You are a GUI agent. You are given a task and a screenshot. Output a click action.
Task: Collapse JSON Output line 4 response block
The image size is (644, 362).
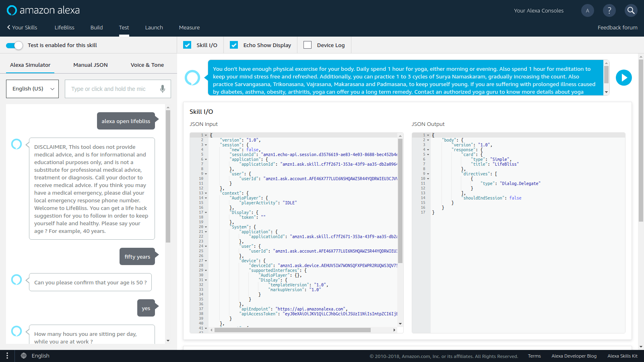pos(428,150)
